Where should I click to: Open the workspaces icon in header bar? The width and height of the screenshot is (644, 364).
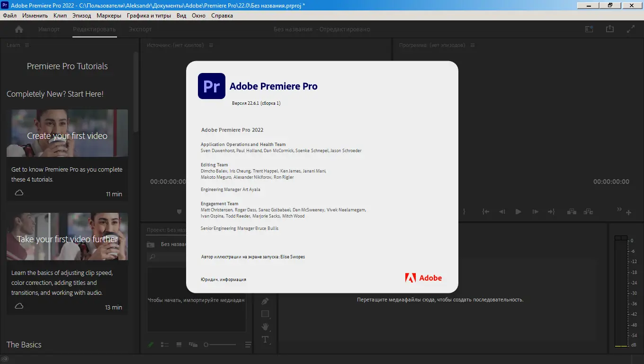589,29
